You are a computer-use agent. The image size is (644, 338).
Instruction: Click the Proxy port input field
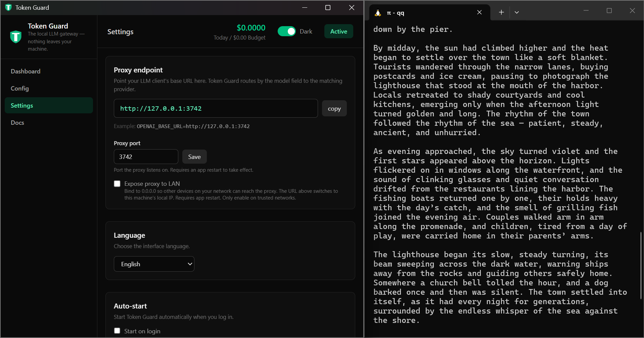point(146,157)
